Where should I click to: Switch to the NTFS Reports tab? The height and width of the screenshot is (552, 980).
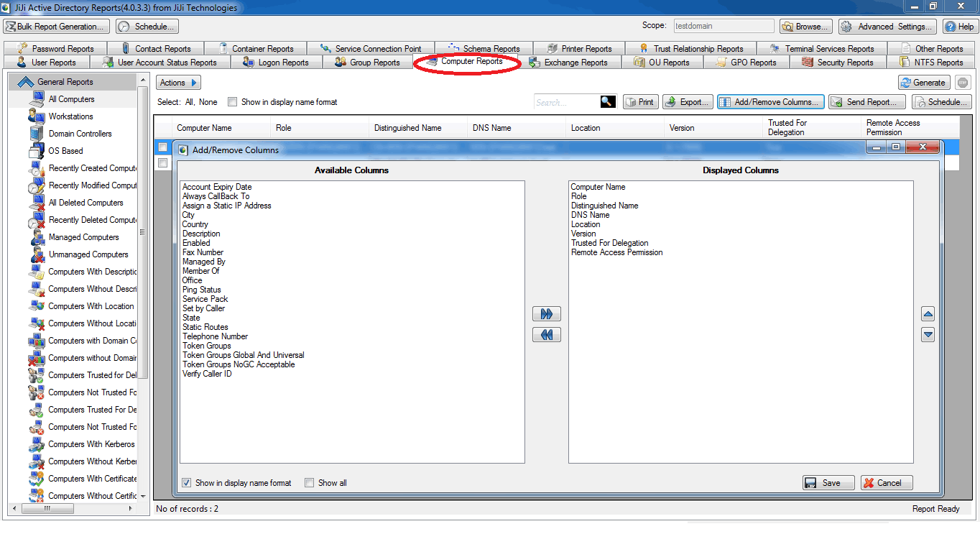click(x=931, y=63)
